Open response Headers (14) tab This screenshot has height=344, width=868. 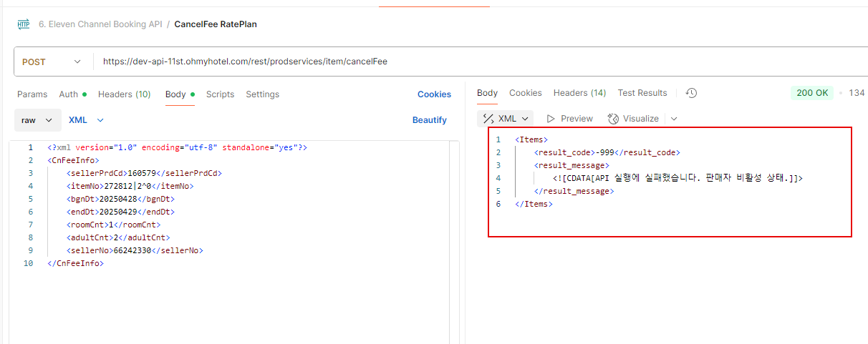tap(579, 93)
